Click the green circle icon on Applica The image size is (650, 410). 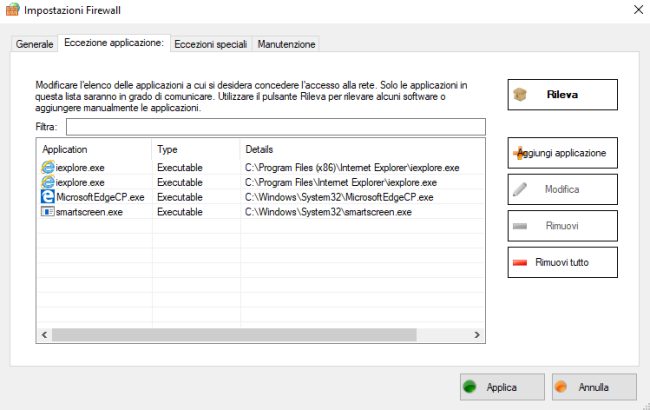(470, 386)
